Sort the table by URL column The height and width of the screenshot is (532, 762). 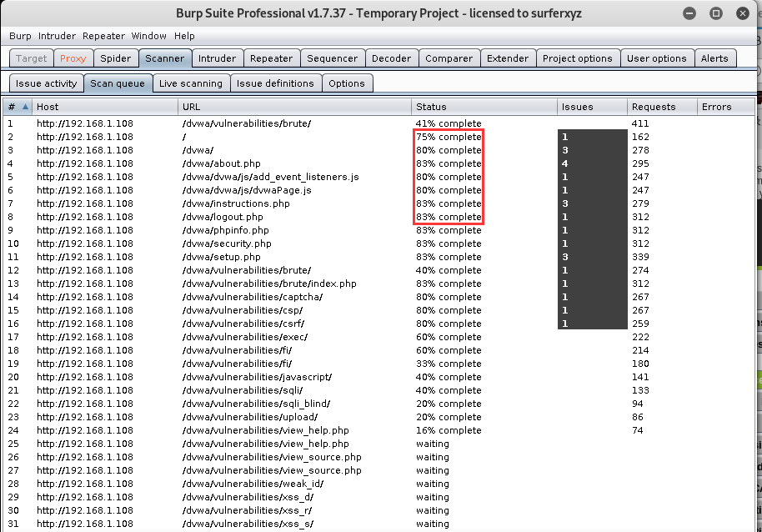click(294, 107)
